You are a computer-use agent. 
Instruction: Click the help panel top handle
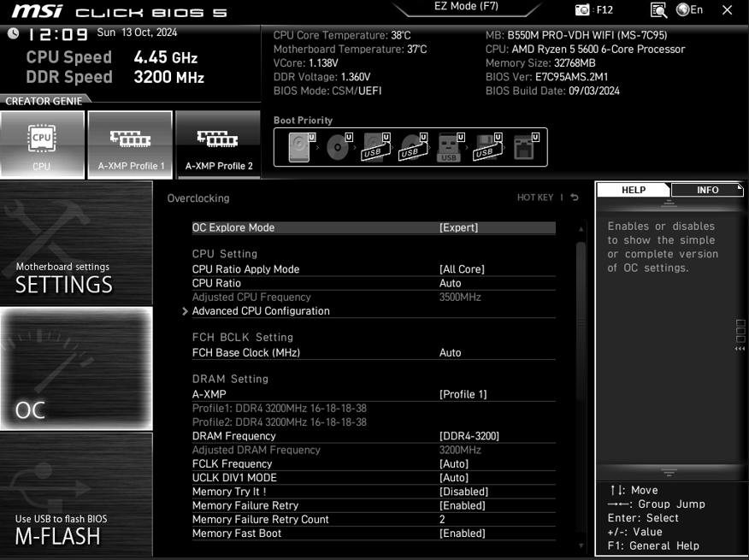(669, 204)
